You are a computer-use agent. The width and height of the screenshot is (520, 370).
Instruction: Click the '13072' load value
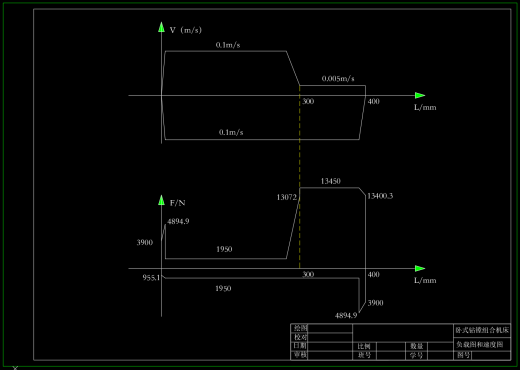(287, 197)
